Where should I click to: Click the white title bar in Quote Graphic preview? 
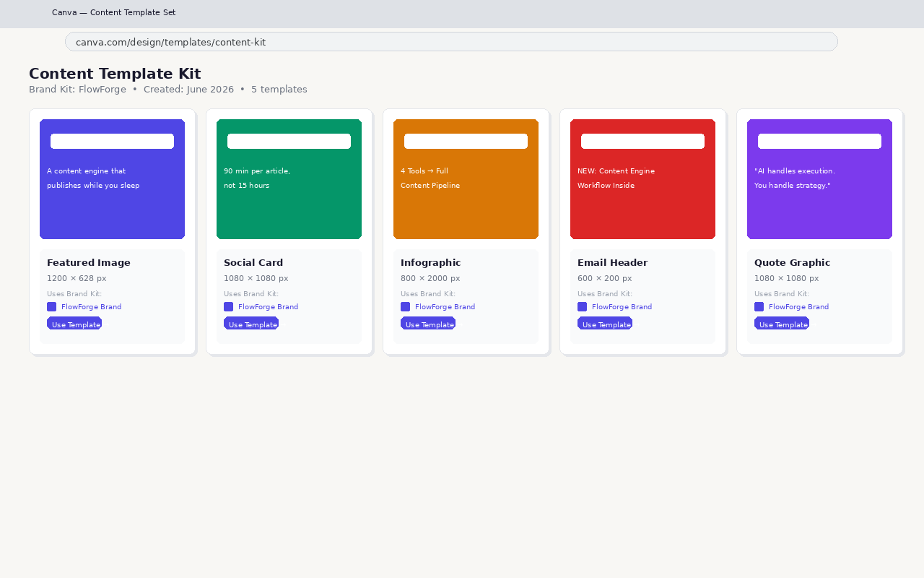click(819, 141)
